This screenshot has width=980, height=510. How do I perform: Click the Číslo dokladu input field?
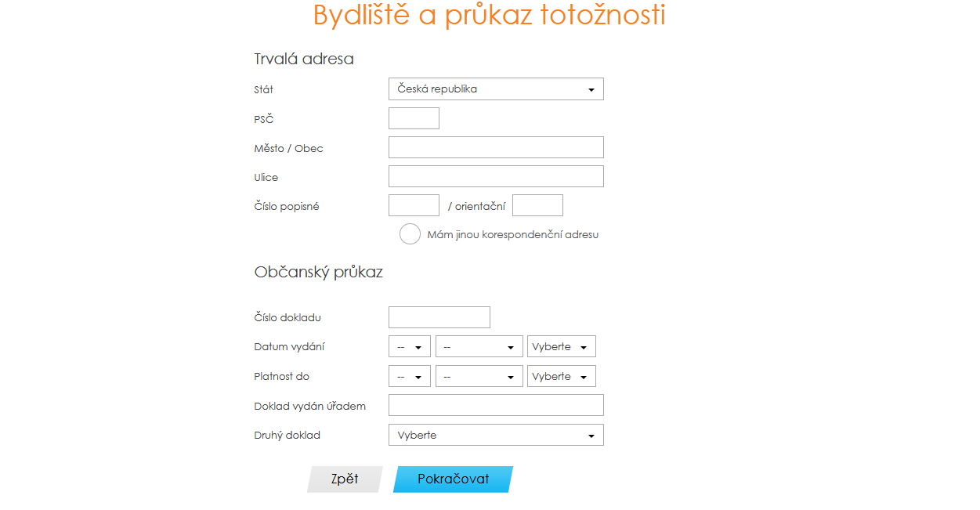coord(439,316)
